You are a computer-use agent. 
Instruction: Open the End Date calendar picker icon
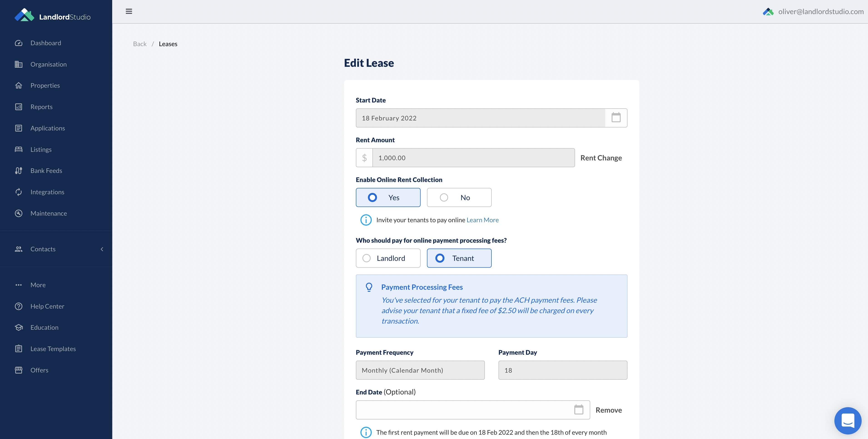pyautogui.click(x=579, y=410)
